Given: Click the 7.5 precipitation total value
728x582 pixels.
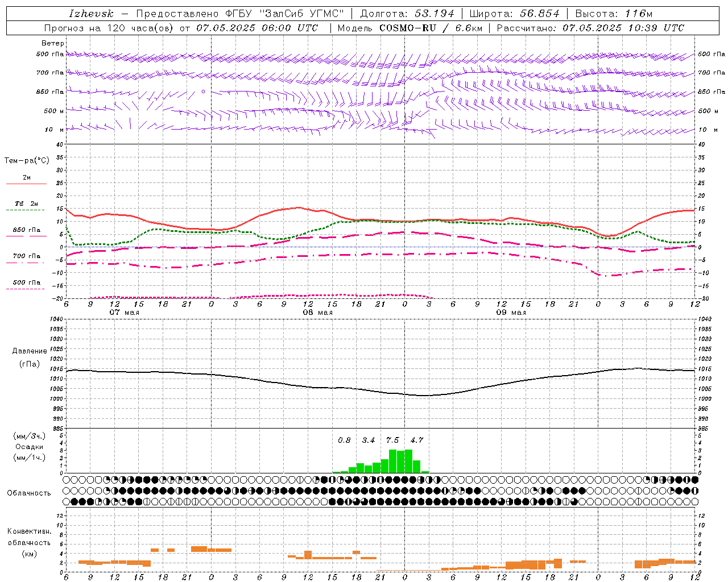Looking at the screenshot, I should pyautogui.click(x=392, y=440).
